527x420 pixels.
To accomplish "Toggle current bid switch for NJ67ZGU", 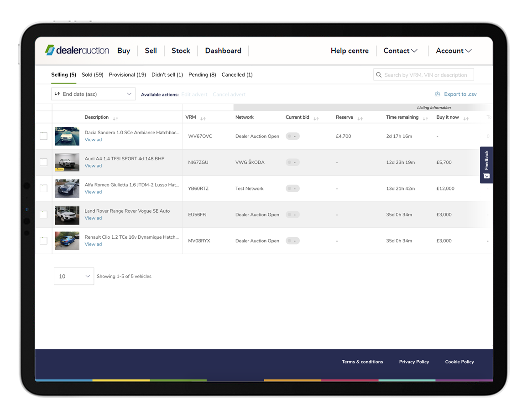I will pos(293,163).
